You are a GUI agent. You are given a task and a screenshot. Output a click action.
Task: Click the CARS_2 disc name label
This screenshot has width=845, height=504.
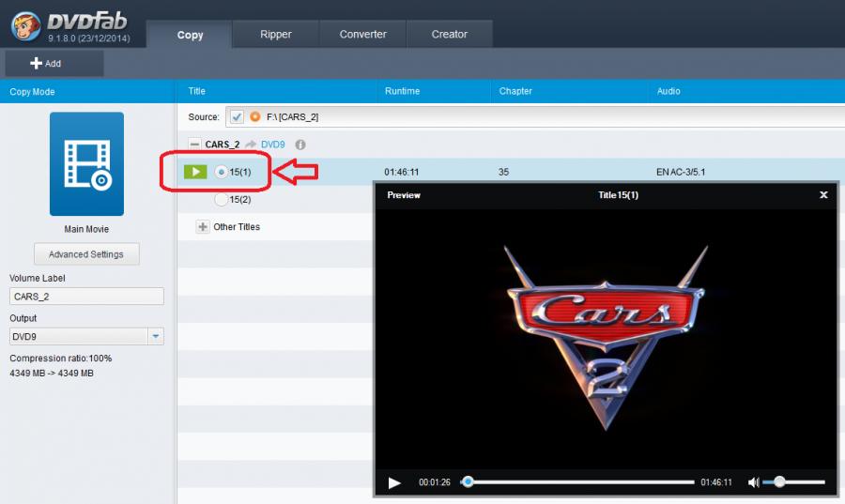tap(222, 145)
